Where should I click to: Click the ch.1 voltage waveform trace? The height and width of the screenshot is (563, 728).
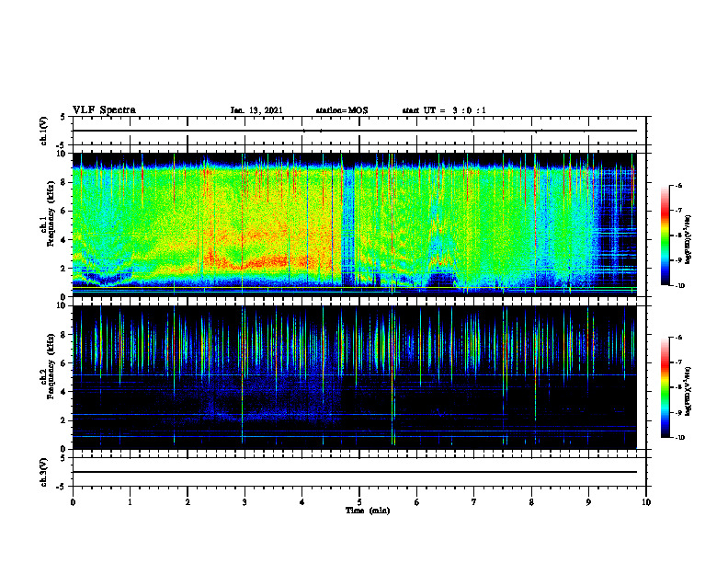[x=355, y=131]
